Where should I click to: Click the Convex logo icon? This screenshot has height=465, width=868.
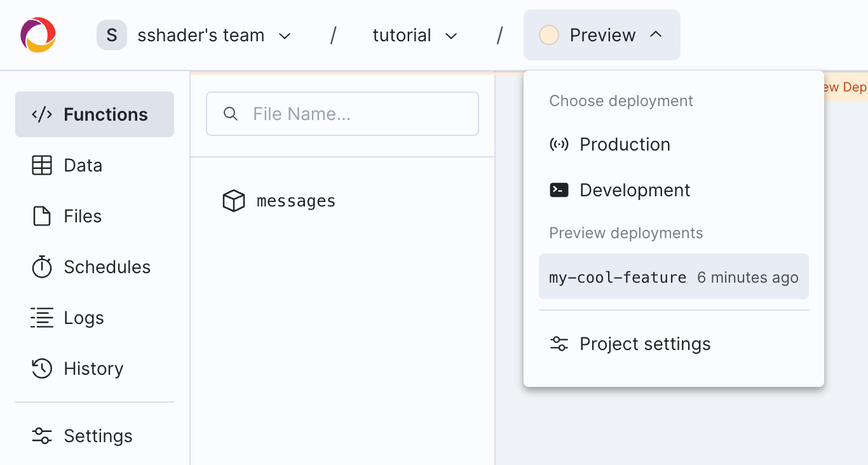(38, 35)
